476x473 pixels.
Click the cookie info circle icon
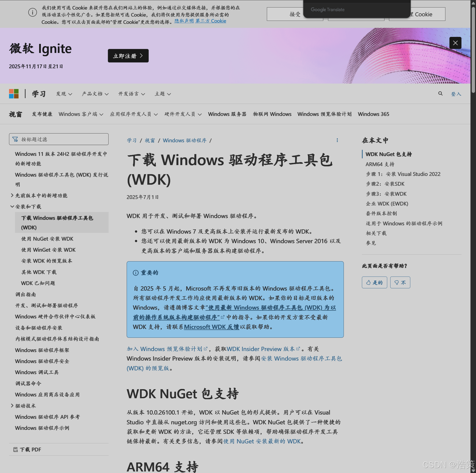point(33,12)
